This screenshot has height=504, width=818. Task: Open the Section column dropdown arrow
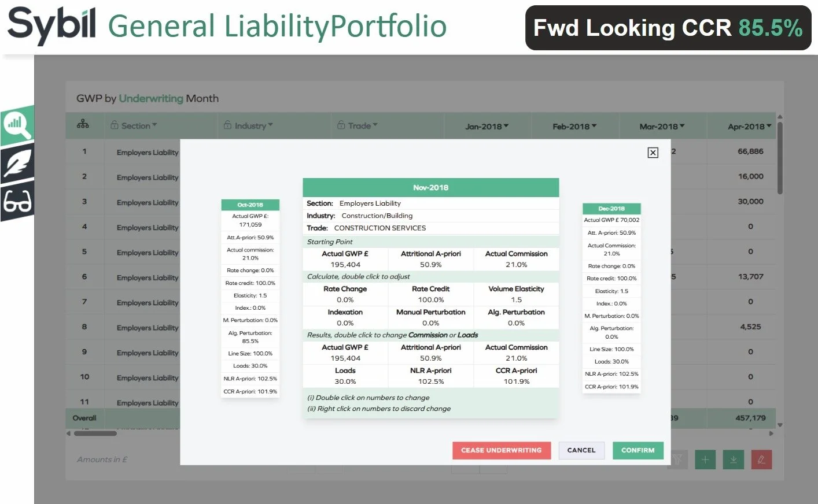[154, 125]
